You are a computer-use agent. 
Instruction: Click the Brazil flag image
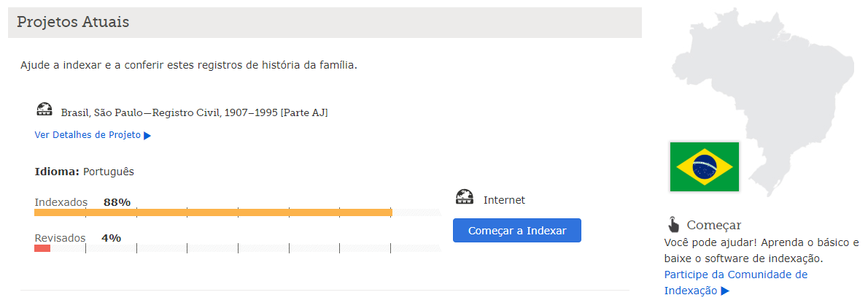(704, 166)
